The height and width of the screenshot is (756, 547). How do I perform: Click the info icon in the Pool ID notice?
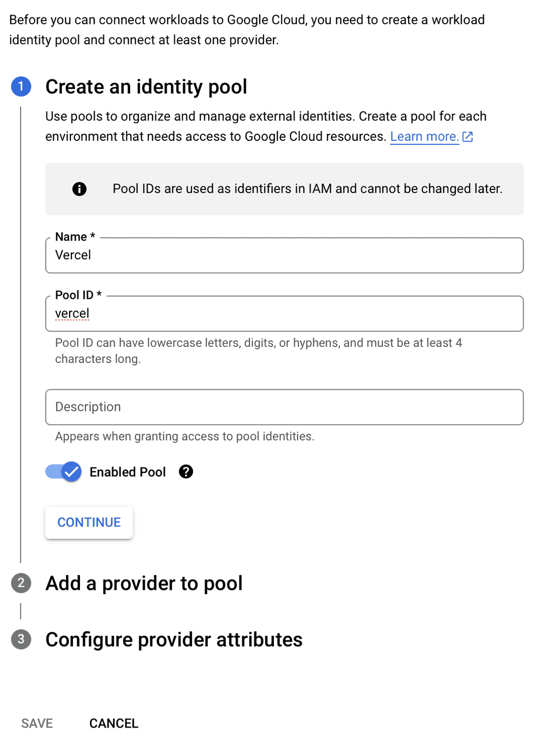tap(80, 189)
